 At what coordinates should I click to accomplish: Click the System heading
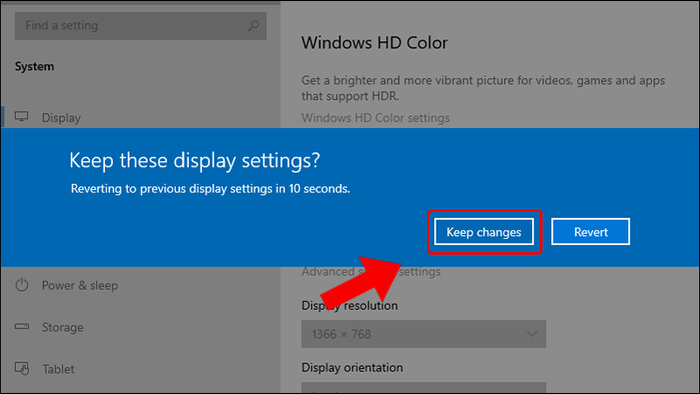click(34, 66)
